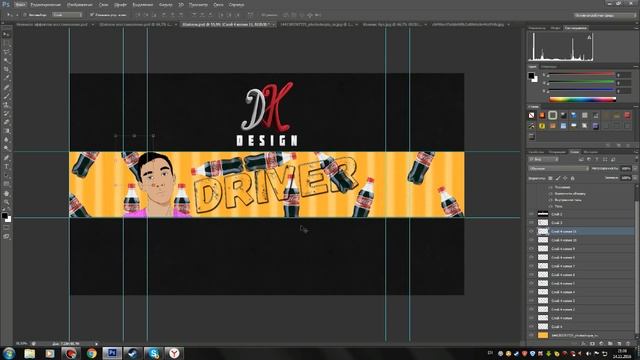Open the layer blend mode dropdown Обычные

point(558,168)
